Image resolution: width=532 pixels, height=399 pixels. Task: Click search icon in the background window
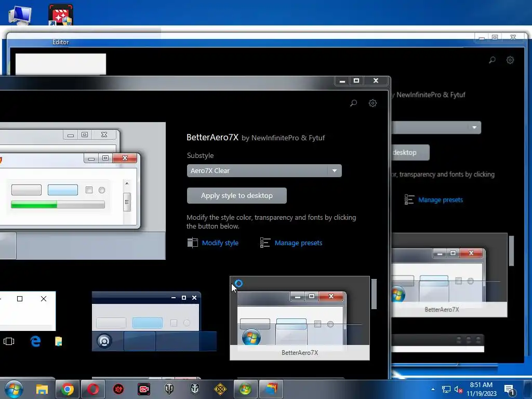coord(492,60)
